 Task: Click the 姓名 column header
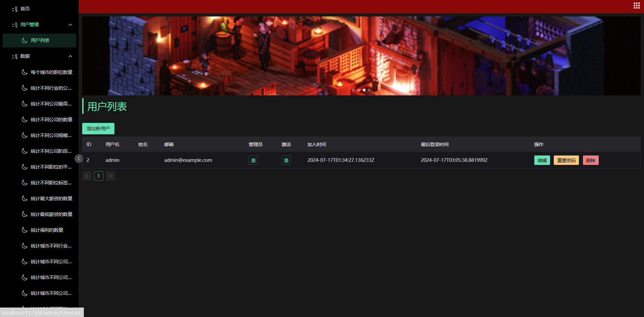pyautogui.click(x=143, y=144)
